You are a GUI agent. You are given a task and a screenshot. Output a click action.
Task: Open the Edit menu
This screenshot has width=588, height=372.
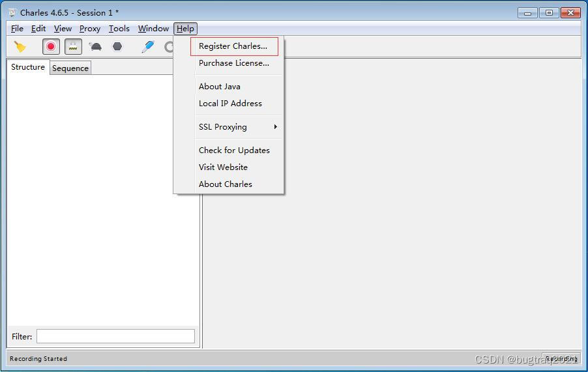coord(38,29)
